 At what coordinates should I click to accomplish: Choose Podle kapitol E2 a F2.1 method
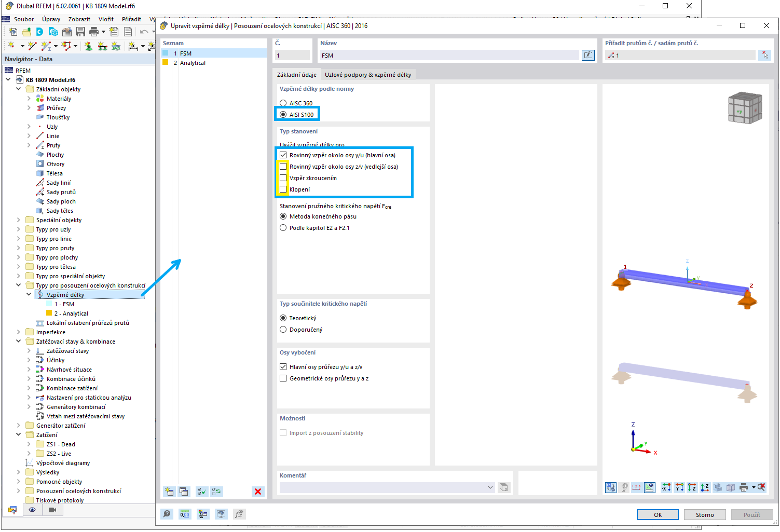pos(283,227)
